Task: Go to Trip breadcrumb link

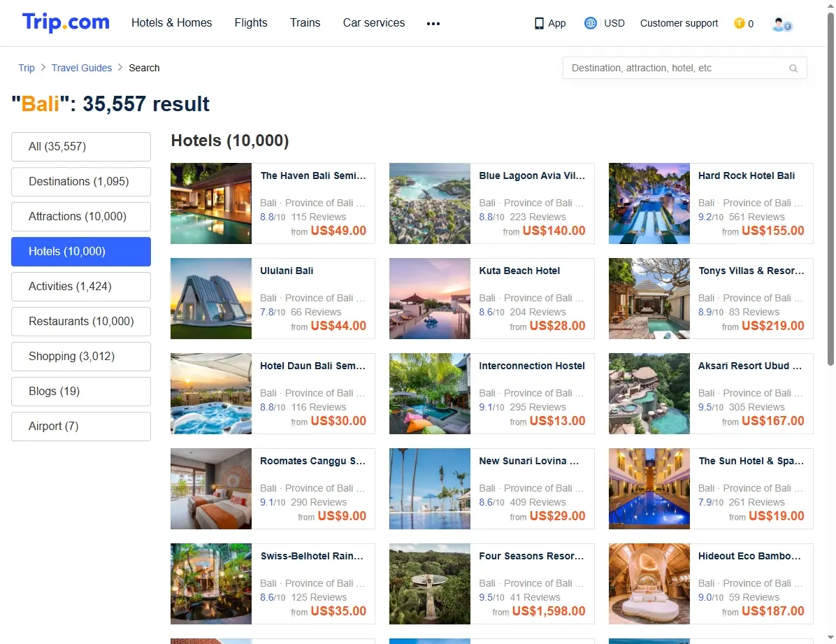Action: (26, 68)
